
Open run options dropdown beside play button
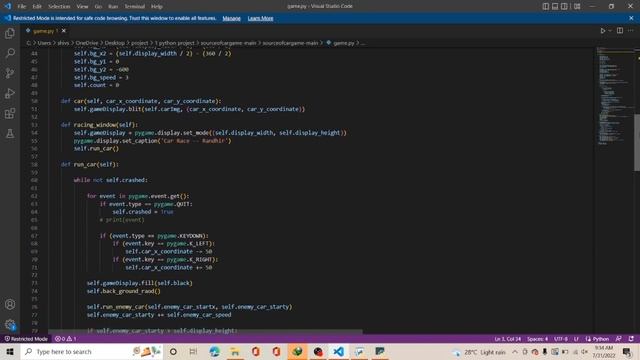click(610, 31)
